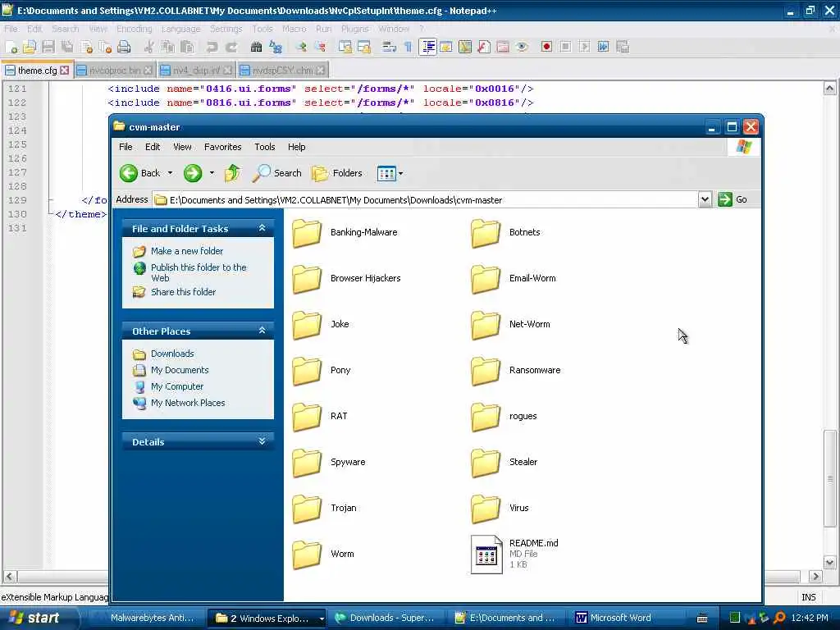
Task: Go up one folder level icon
Action: click(232, 173)
